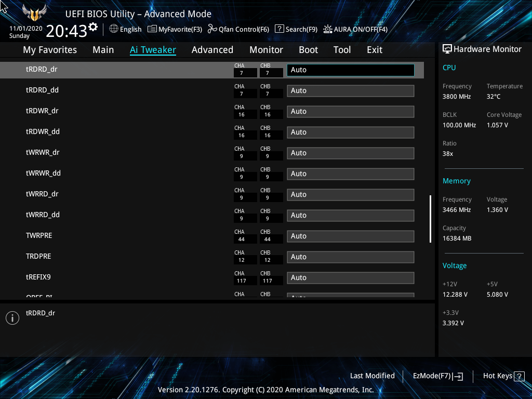Select the TWRPRE Auto field
The image size is (532, 399).
pos(351,236)
